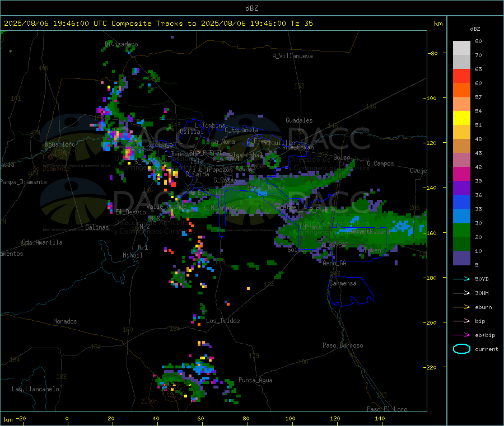Screen dimensions: 504x426
Task: Click the Paso_El_Loro location label
Action: click(387, 409)
